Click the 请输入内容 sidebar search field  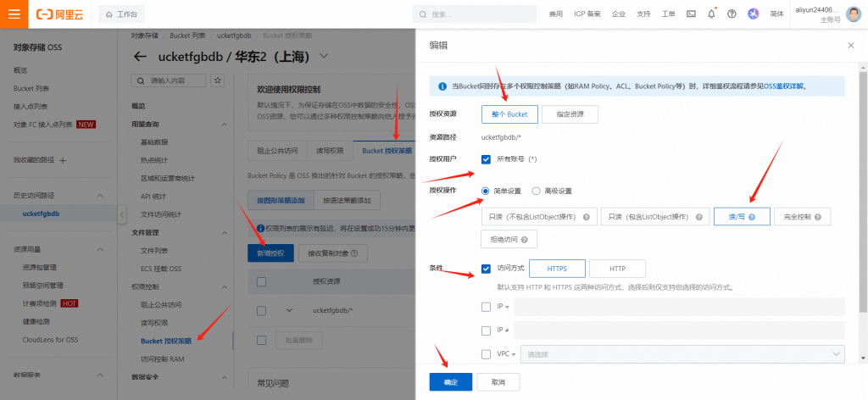click(169, 81)
